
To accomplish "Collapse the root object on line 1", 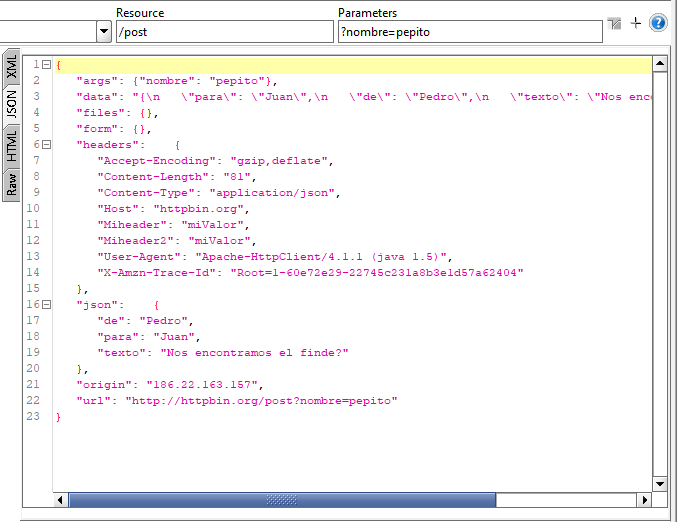I will pyautogui.click(x=46, y=65).
